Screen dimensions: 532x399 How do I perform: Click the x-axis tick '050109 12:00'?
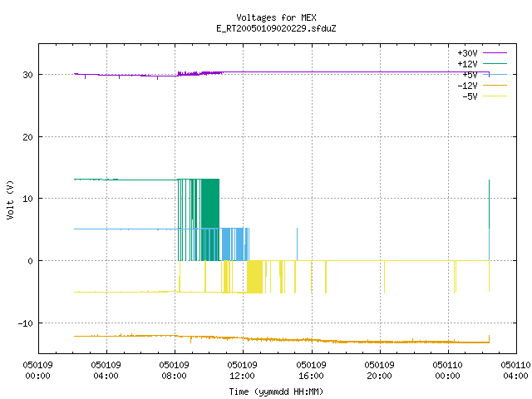[x=242, y=371]
